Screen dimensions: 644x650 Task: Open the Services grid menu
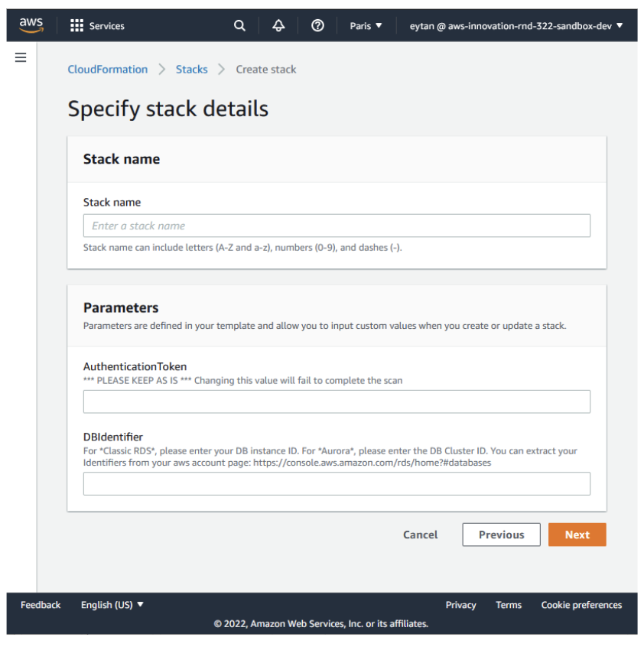point(97,26)
